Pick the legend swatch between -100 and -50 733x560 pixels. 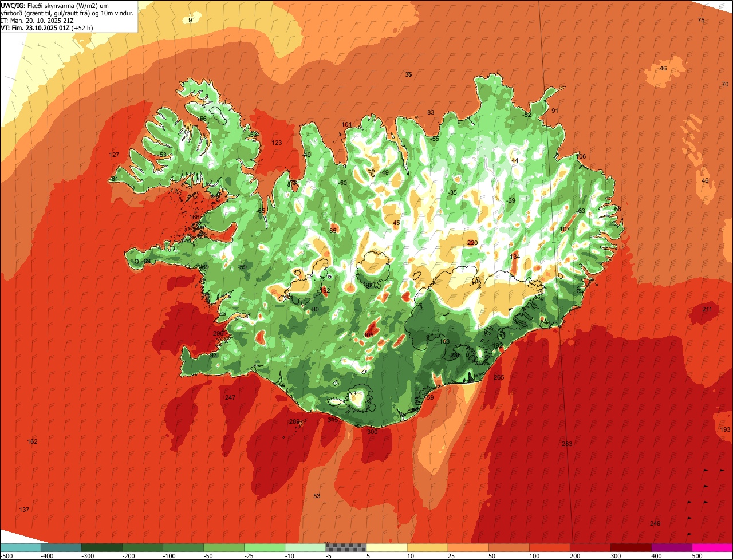tap(183, 547)
